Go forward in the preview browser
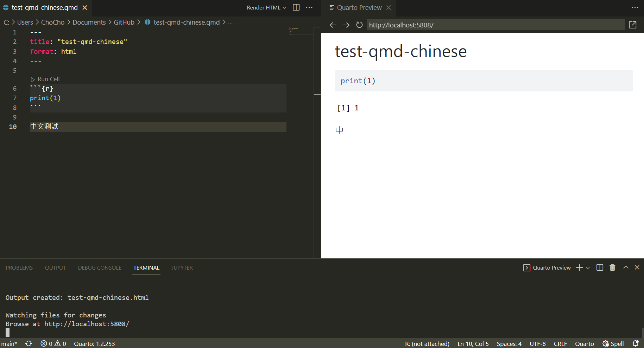 346,25
